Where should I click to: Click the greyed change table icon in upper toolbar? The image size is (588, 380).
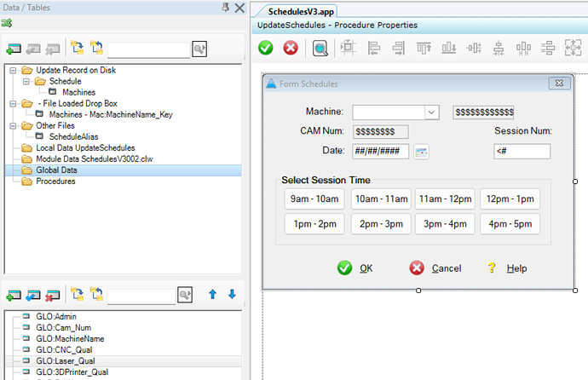click(x=33, y=49)
